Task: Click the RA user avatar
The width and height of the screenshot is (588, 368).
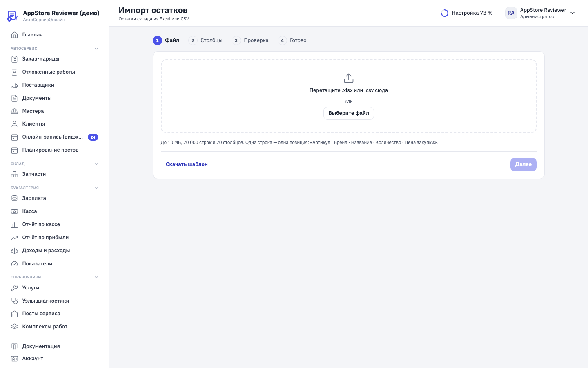Action: (511, 13)
